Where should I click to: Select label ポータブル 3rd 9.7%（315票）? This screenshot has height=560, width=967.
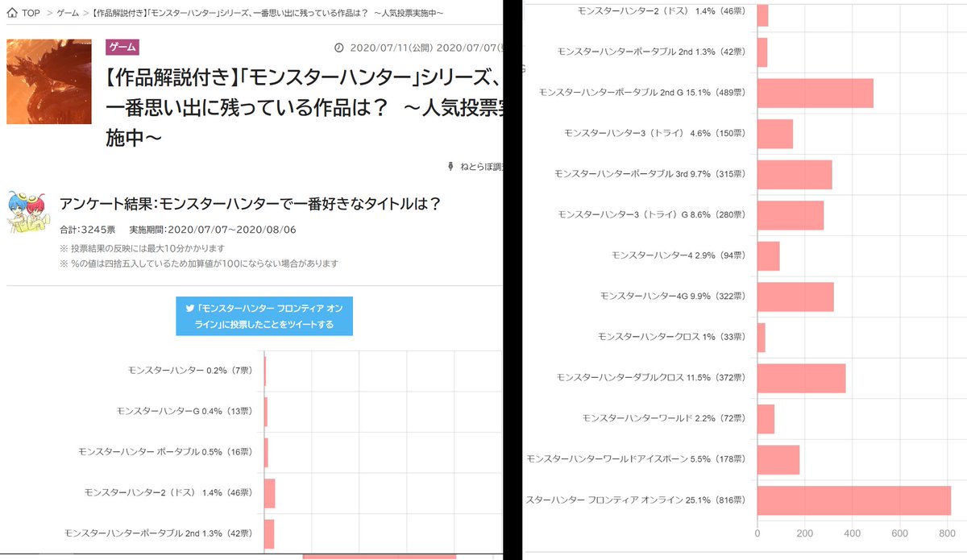(x=651, y=174)
